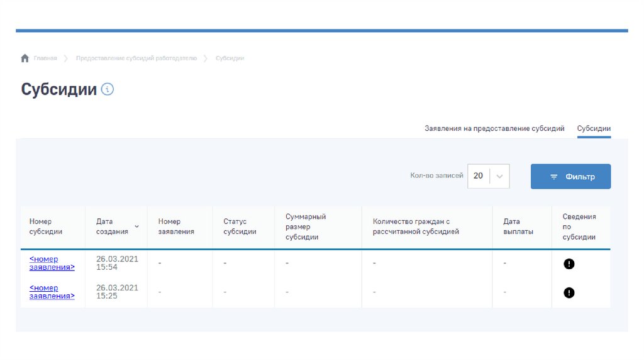
Task: Toggle sort arrow on Дата создания column
Action: pyautogui.click(x=136, y=226)
